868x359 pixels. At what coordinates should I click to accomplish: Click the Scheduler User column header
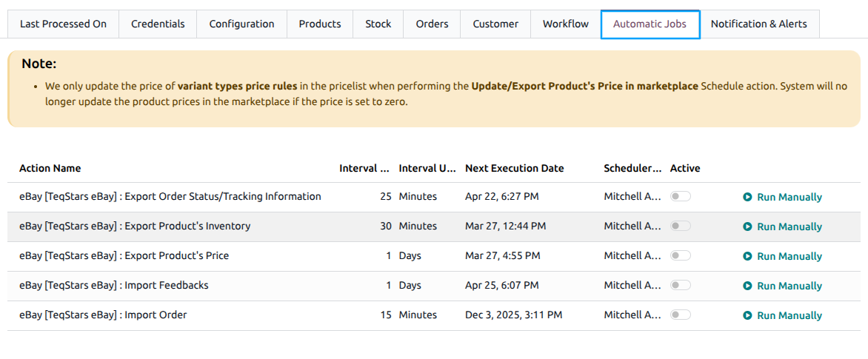(632, 168)
